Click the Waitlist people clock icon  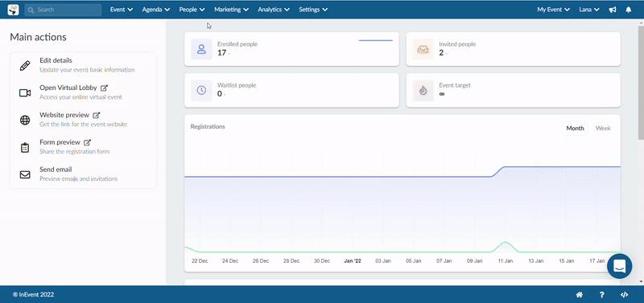click(201, 90)
